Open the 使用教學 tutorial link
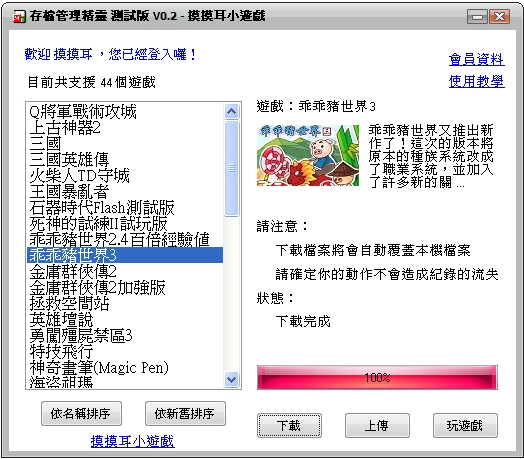 (x=477, y=81)
